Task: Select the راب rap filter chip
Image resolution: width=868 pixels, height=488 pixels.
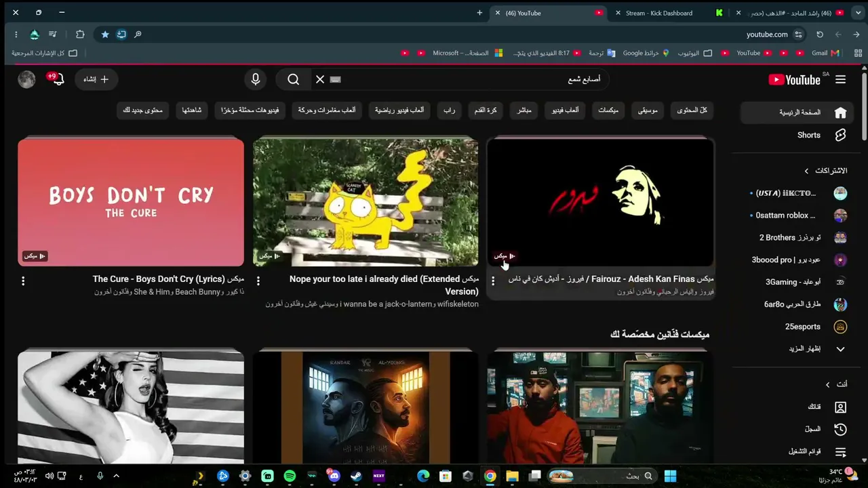Action: [449, 110]
